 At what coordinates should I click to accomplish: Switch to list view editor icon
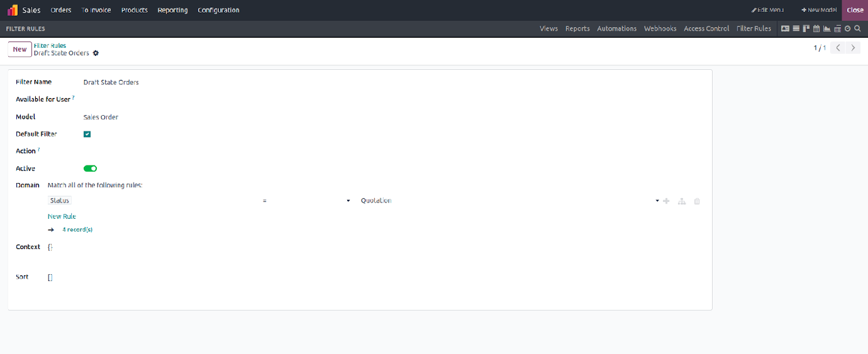[x=796, y=28]
